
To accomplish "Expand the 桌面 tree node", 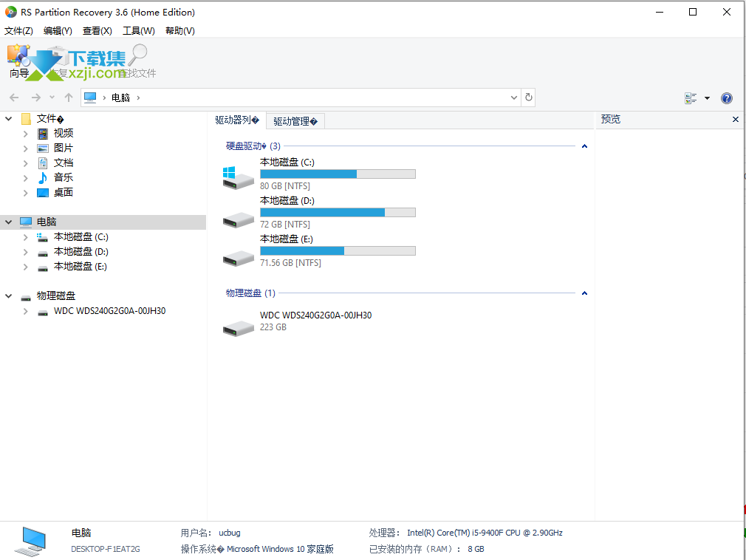I will 26,193.
